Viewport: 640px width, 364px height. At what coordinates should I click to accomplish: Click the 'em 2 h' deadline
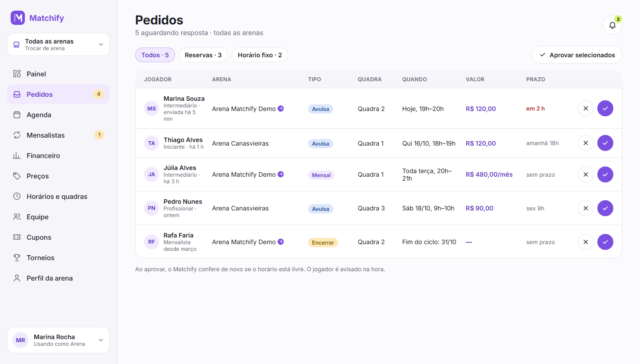click(x=536, y=109)
